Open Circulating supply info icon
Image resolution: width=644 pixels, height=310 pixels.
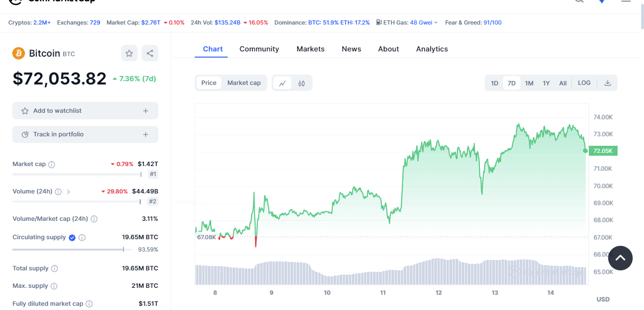point(82,238)
